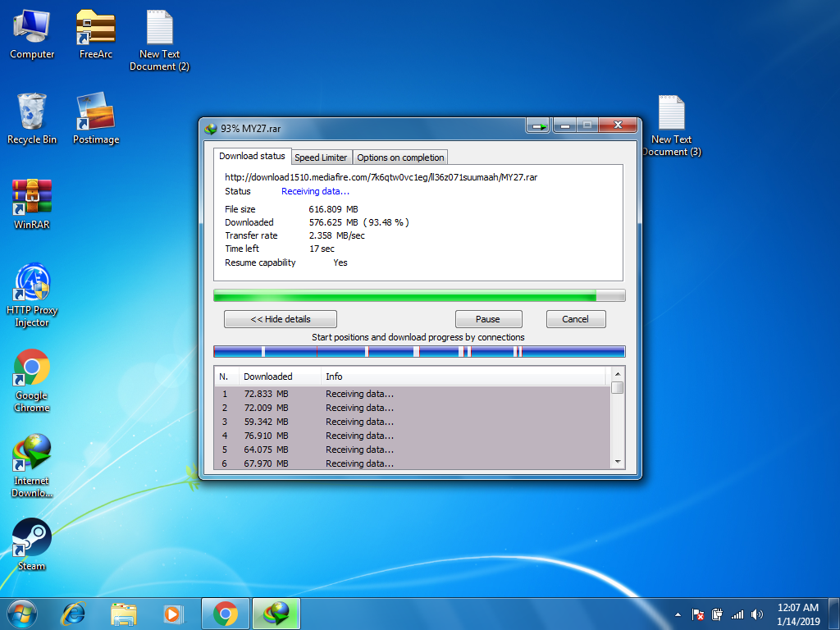
Task: Open the network signal tray icon
Action: [x=737, y=614]
